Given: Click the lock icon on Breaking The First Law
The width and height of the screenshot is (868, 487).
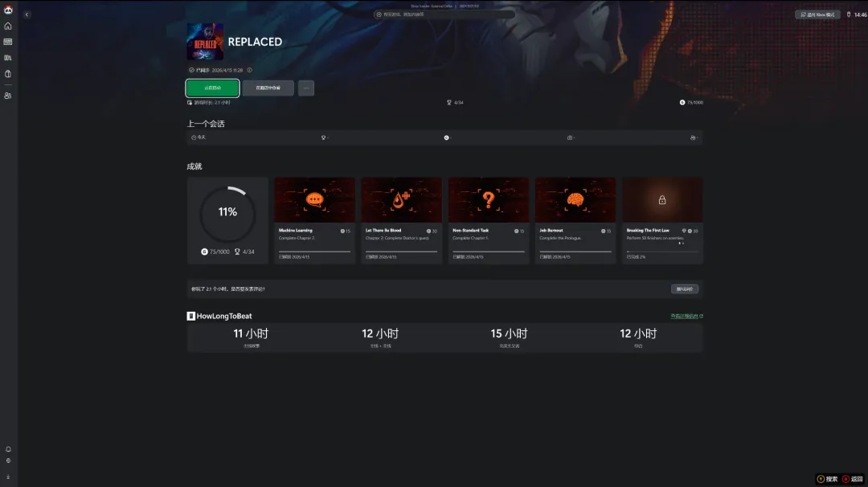Looking at the screenshot, I should [662, 200].
